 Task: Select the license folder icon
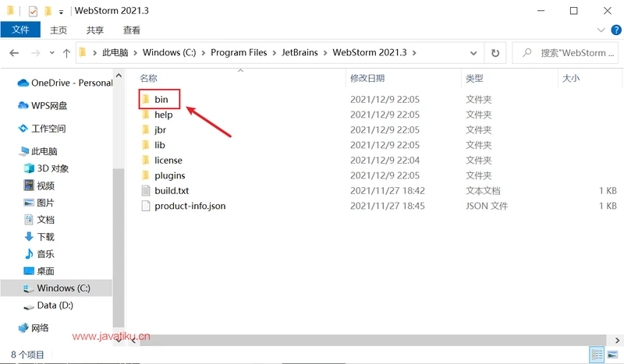click(146, 161)
